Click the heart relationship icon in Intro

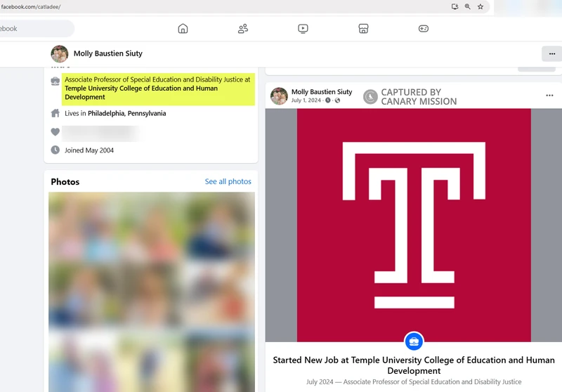[x=55, y=132]
